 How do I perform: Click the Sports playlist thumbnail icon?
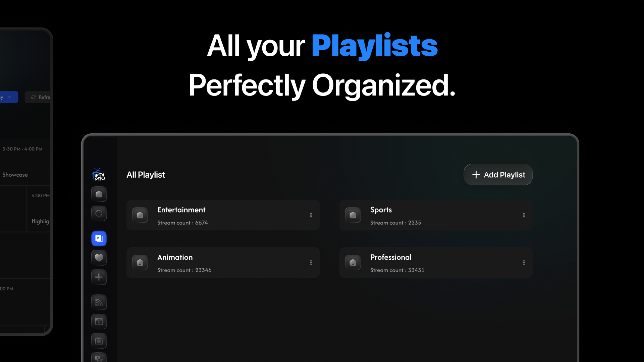353,215
